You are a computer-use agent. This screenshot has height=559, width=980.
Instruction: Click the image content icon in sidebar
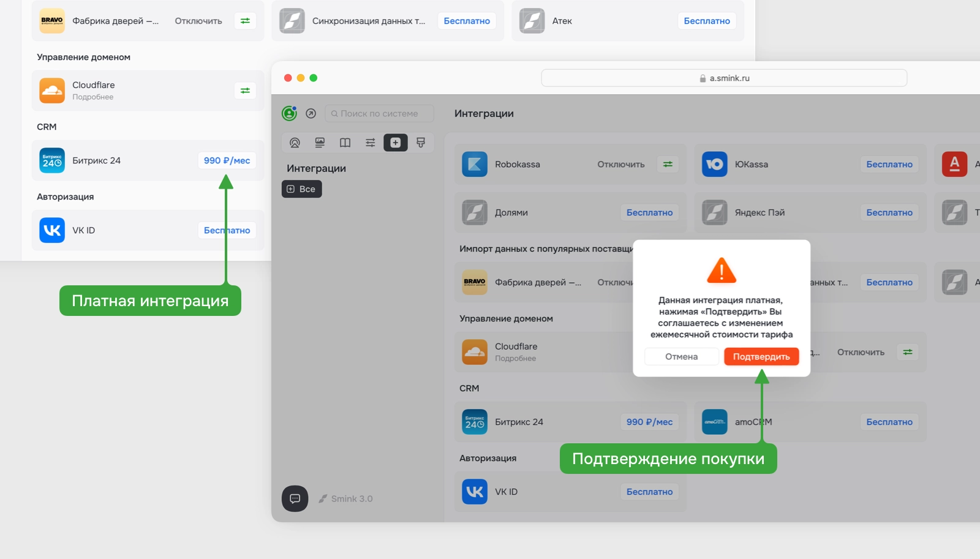point(320,143)
